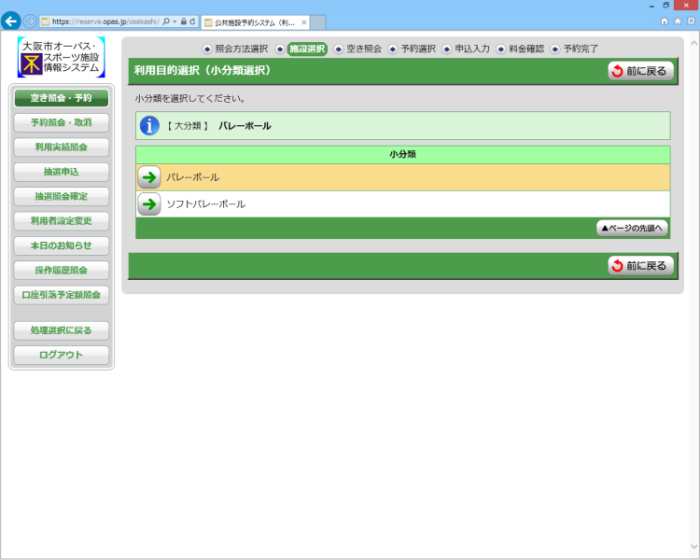Open the browser home icon
700x560 pixels.
pyautogui.click(x=664, y=21)
